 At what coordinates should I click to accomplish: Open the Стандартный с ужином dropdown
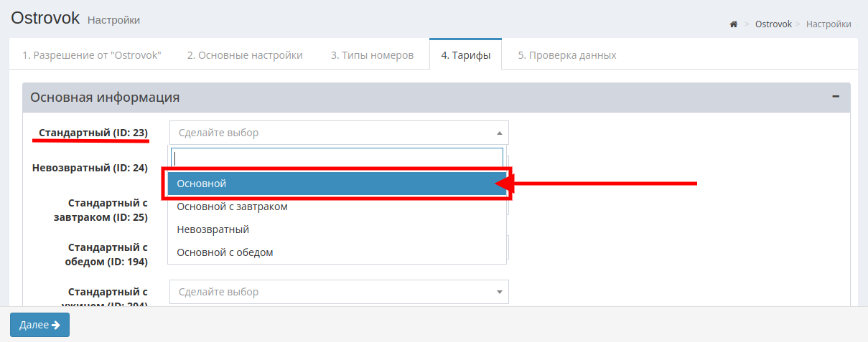[339, 292]
